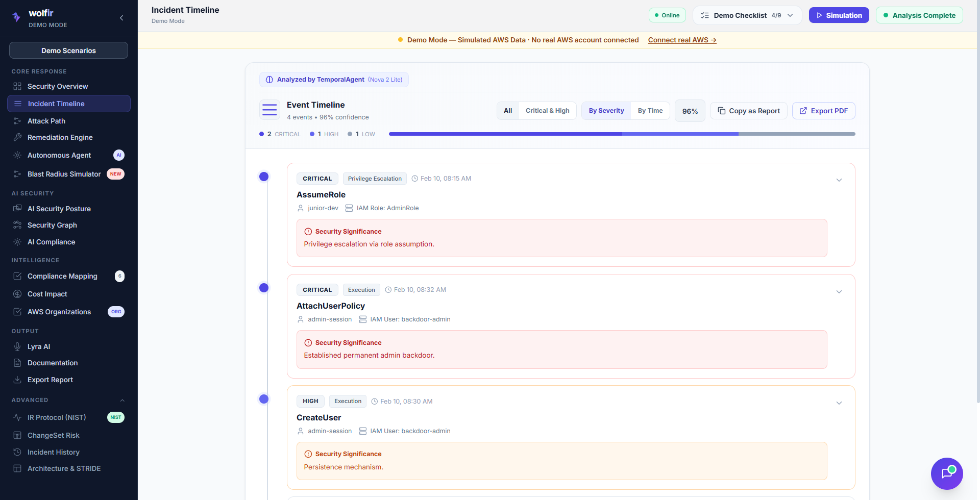Click the Compliance Mapping checkbox icon
This screenshot has height=500, width=980.
coord(17,276)
